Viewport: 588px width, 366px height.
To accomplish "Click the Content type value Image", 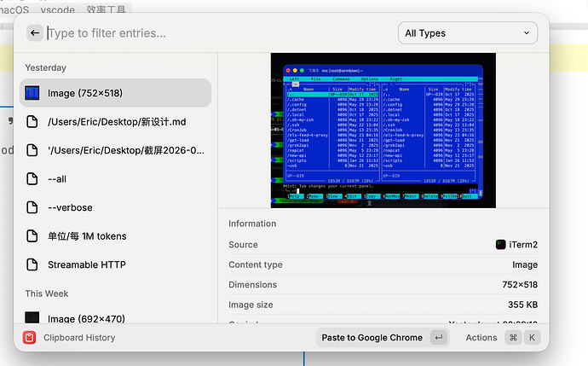I will (525, 264).
